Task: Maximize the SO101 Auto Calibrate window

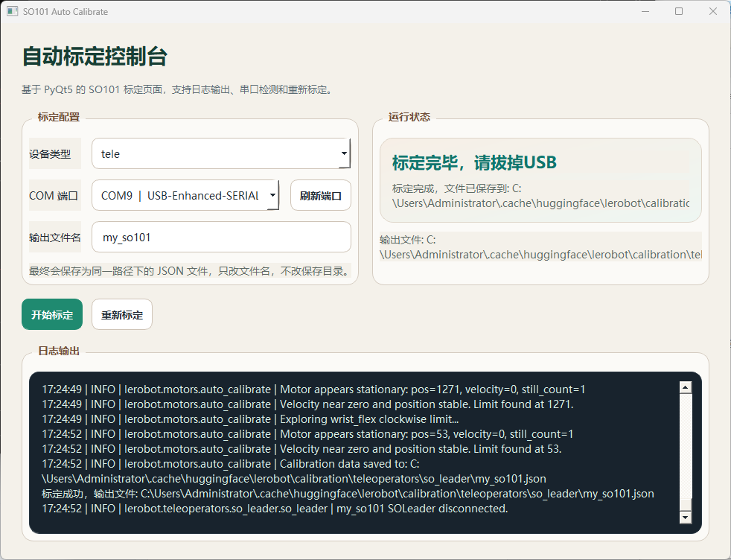Action: tap(679, 11)
